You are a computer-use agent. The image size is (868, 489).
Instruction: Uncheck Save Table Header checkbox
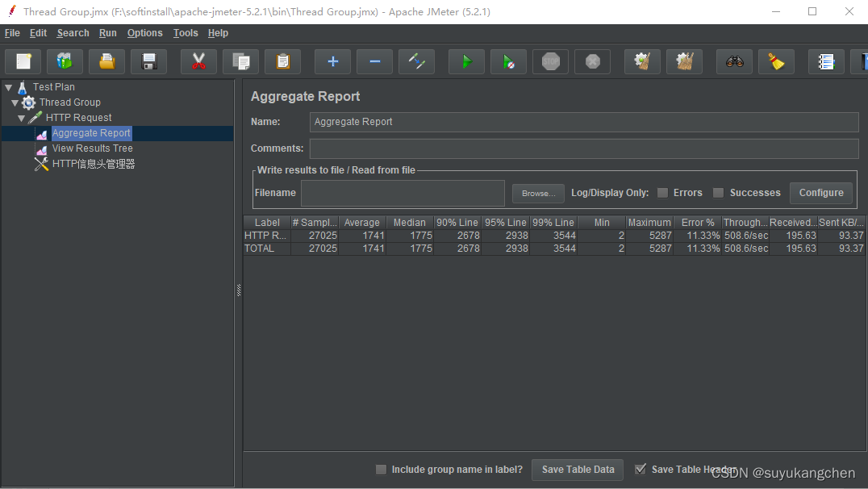click(641, 470)
